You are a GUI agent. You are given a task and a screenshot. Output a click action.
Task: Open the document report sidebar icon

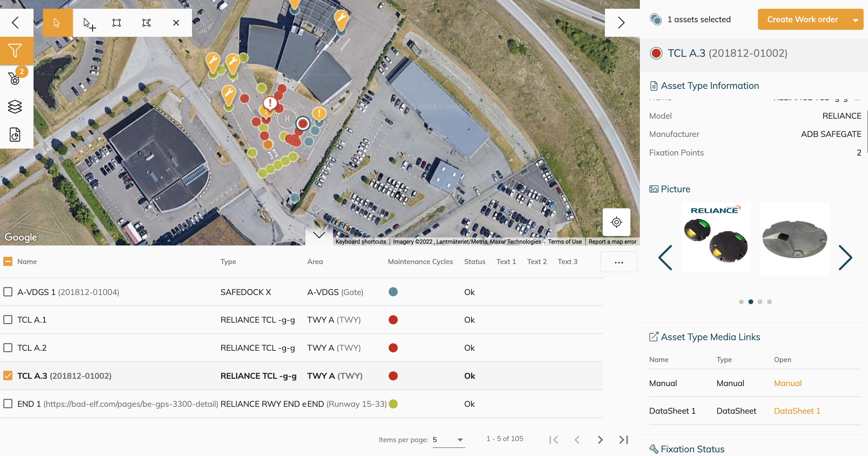(15, 134)
